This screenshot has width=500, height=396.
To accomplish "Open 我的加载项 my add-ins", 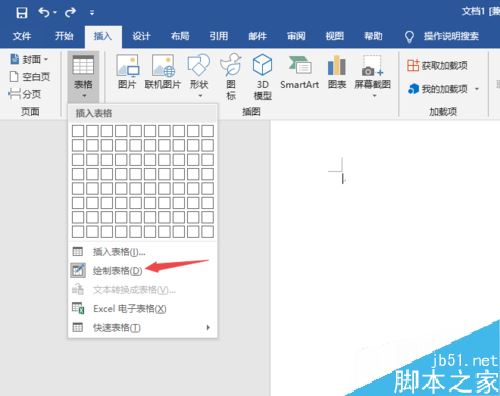I will [x=438, y=89].
